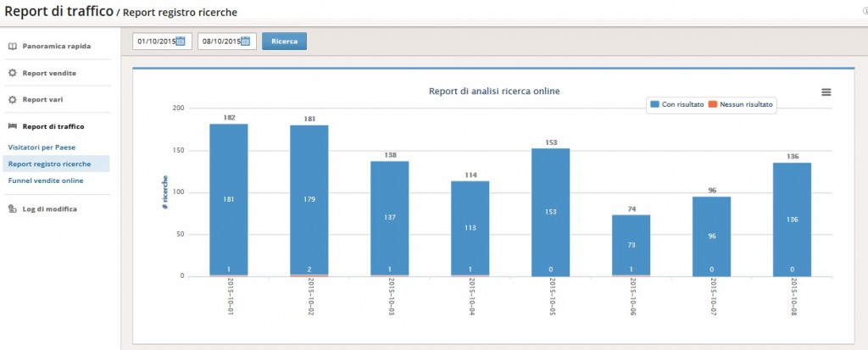Image resolution: width=868 pixels, height=350 pixels.
Task: Click the start date field 01/10/2015
Action: [162, 41]
